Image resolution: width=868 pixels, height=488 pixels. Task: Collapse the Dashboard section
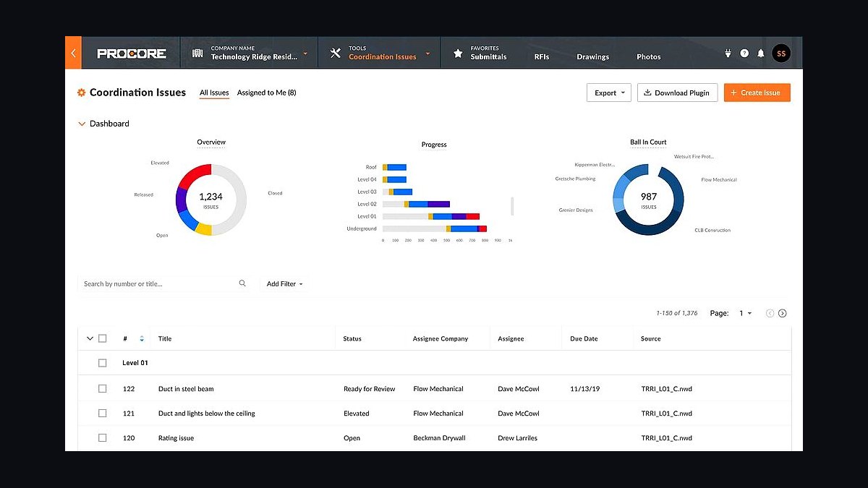click(x=82, y=124)
